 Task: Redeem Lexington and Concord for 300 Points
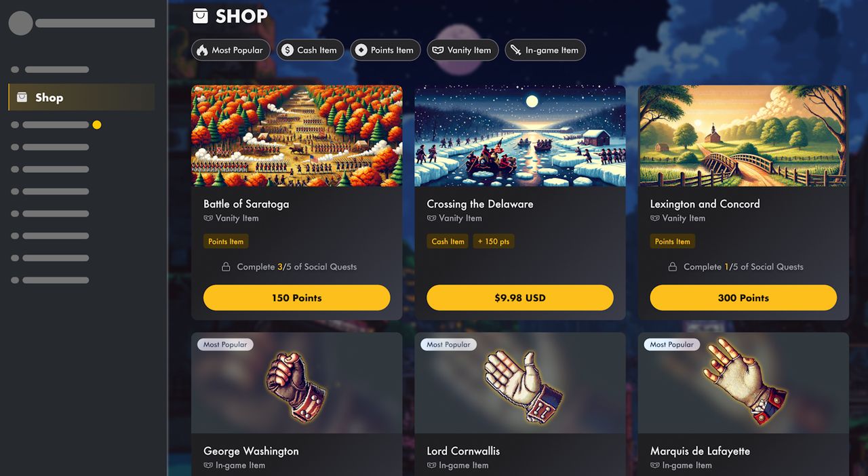(x=743, y=298)
